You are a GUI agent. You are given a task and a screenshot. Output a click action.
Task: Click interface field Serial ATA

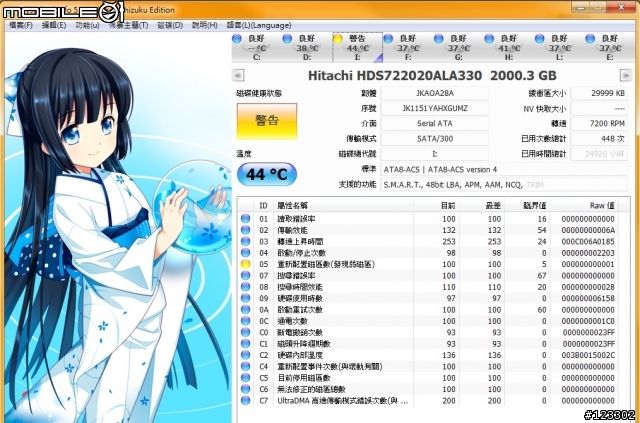click(x=435, y=123)
